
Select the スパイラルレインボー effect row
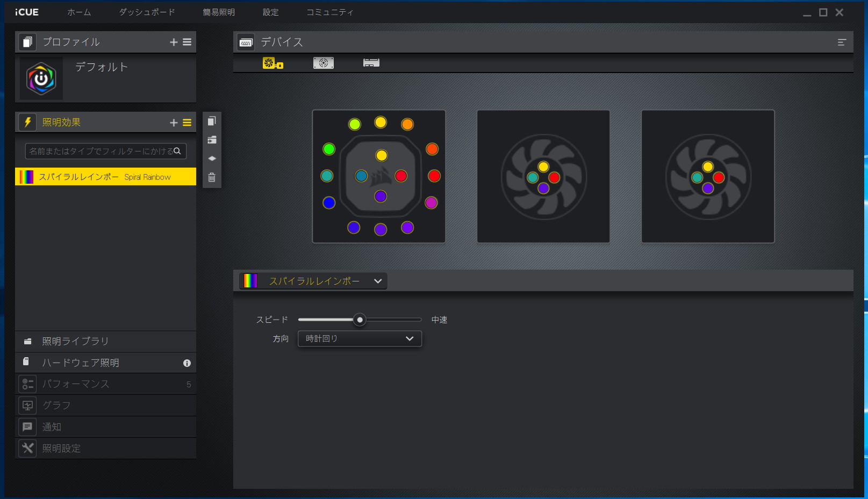point(105,177)
